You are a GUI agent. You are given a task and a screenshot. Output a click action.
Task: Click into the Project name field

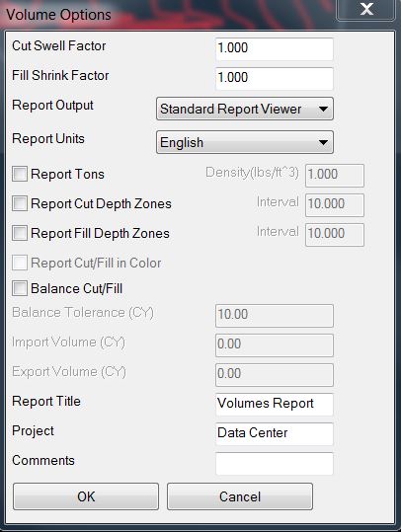pyautogui.click(x=275, y=433)
